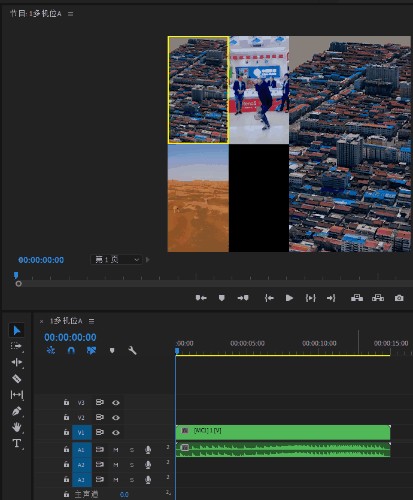The height and width of the screenshot is (500, 413).
Task: Solo audio track A2
Action: [132, 465]
